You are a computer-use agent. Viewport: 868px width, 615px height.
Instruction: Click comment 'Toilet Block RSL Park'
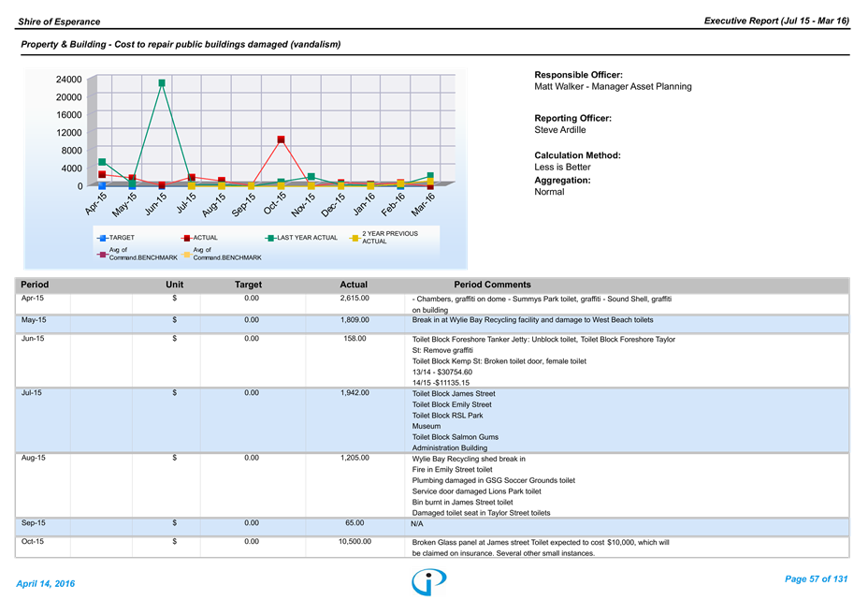pos(447,415)
